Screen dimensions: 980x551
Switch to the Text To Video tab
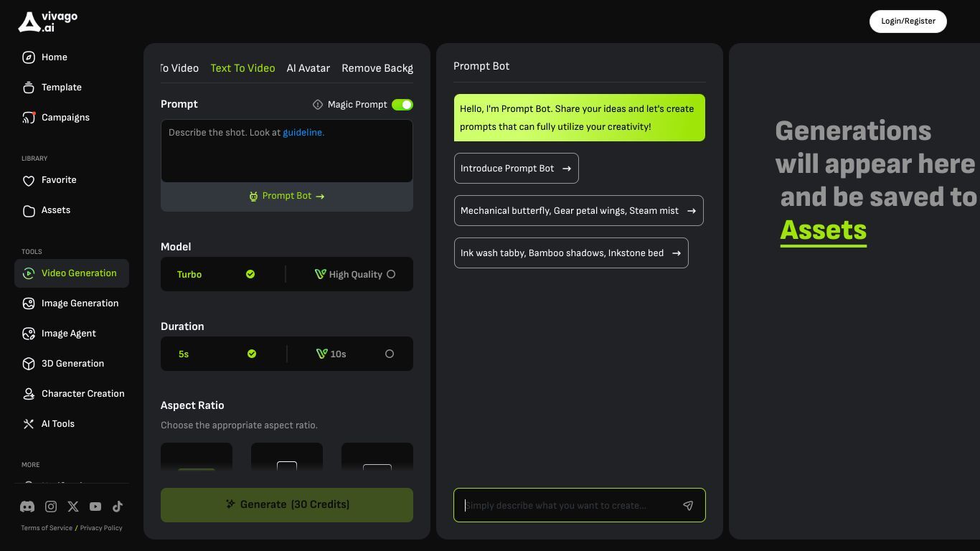(242, 68)
